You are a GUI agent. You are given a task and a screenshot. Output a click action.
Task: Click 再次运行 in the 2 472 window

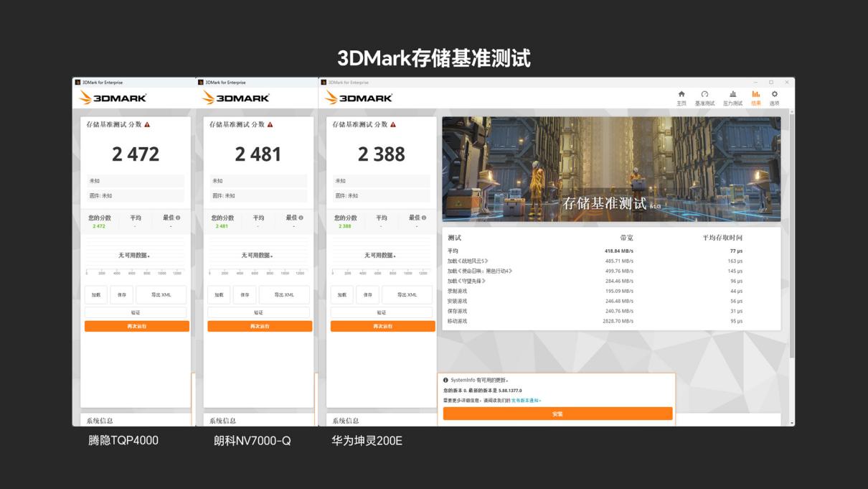point(137,326)
